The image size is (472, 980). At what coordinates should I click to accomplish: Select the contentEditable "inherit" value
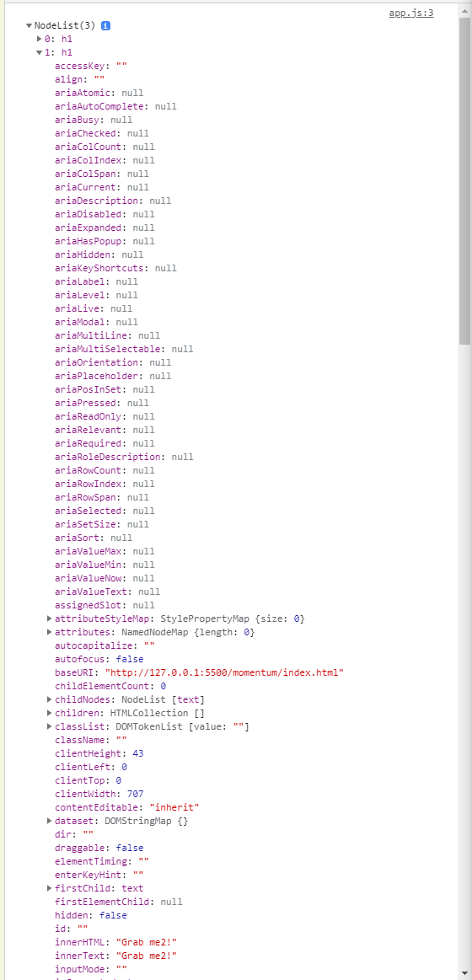tap(161, 807)
